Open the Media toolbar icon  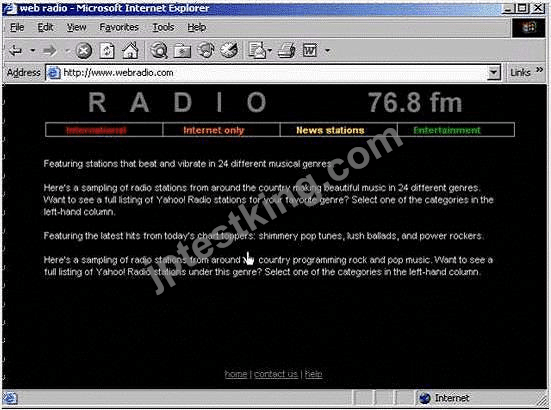click(206, 50)
